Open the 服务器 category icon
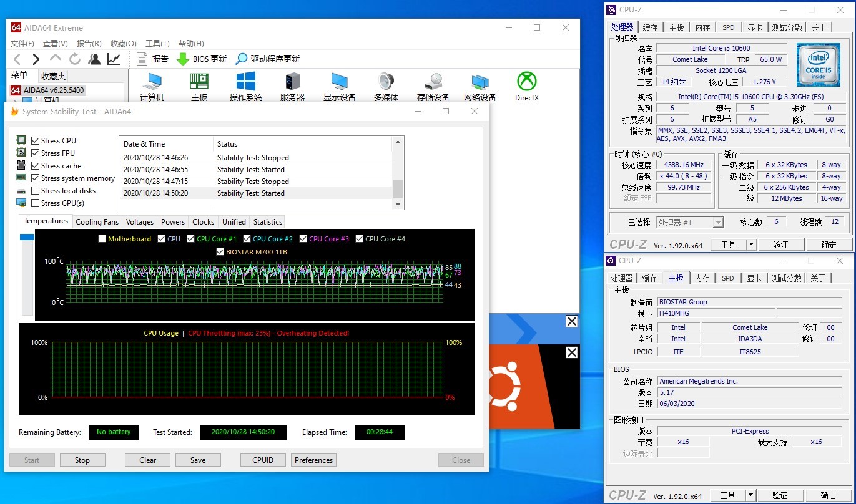The height and width of the screenshot is (504, 856). [292, 87]
